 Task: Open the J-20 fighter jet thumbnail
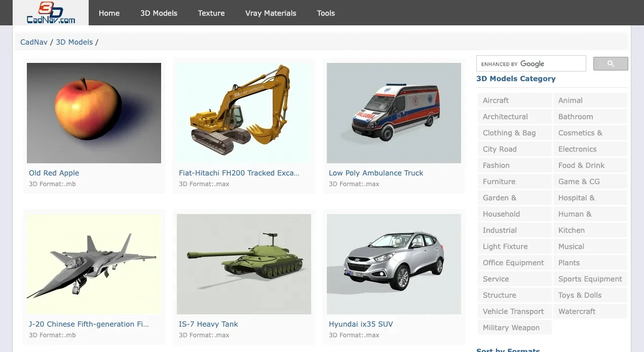(94, 264)
